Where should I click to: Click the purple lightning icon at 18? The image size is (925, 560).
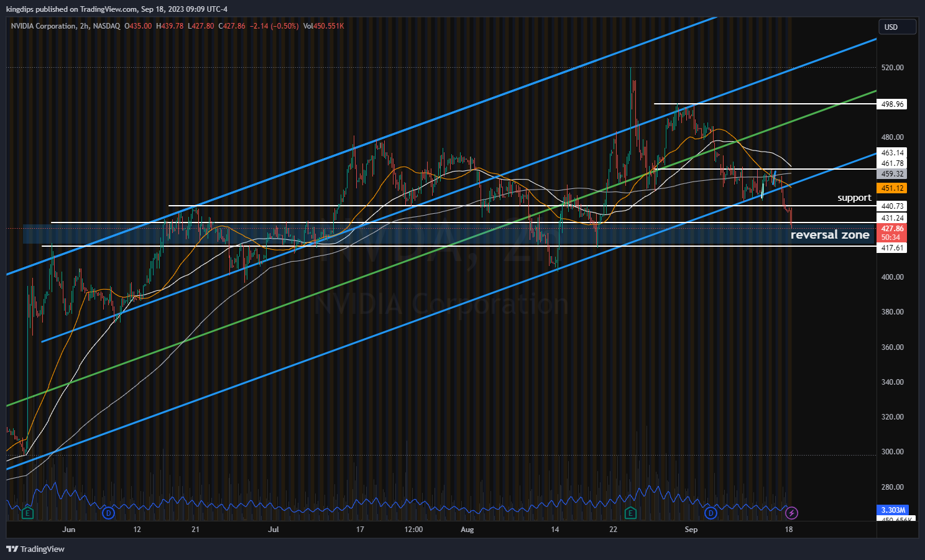coord(791,513)
